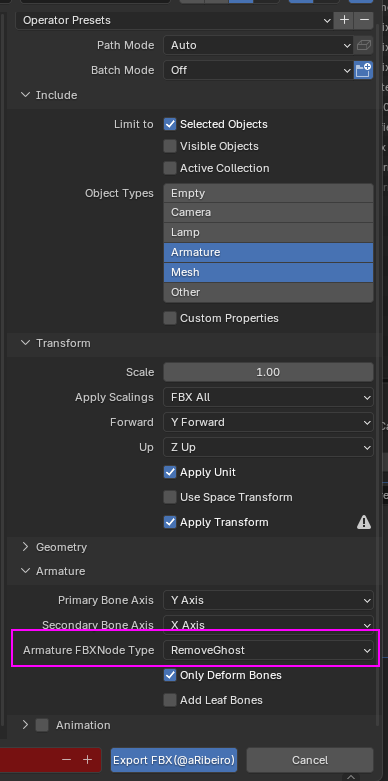The image size is (388, 781).
Task: Toggle Apply Transform checkbox
Action: coord(170,522)
